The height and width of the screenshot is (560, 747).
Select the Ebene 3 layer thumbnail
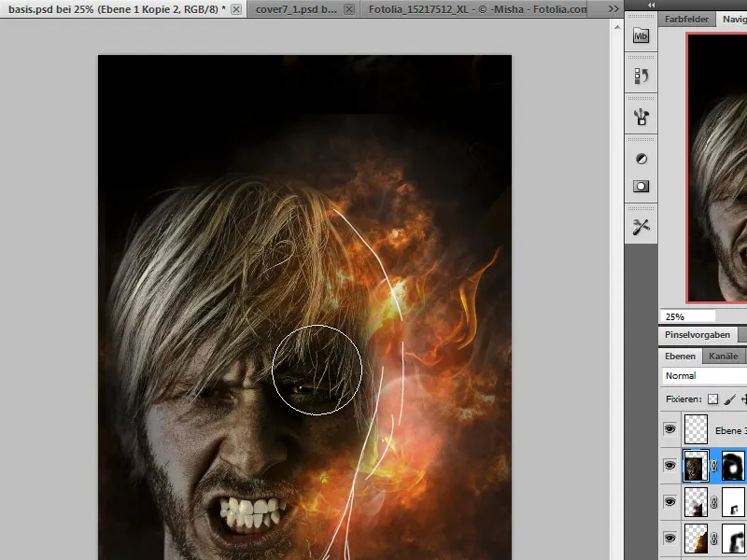[x=696, y=429]
